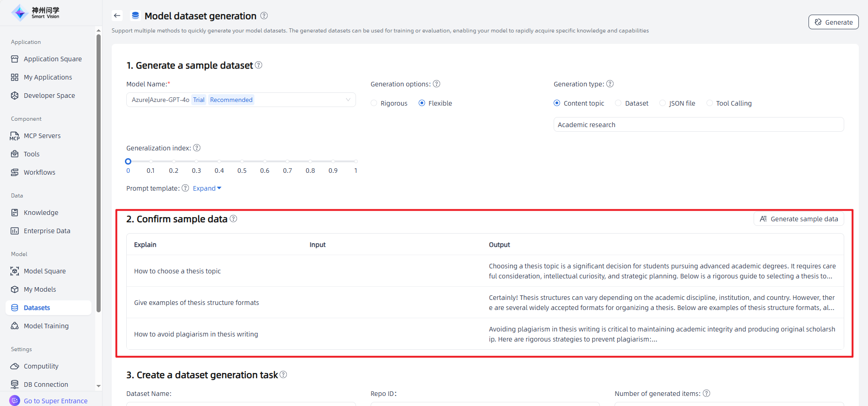This screenshot has height=406, width=868.
Task: Click help icon next to Confirm sample data
Action: pyautogui.click(x=233, y=219)
